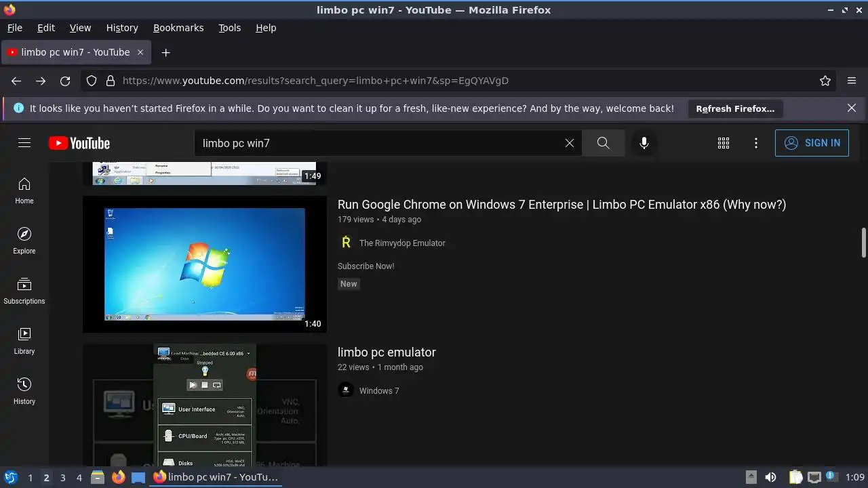Open the Tools menu

(x=230, y=28)
